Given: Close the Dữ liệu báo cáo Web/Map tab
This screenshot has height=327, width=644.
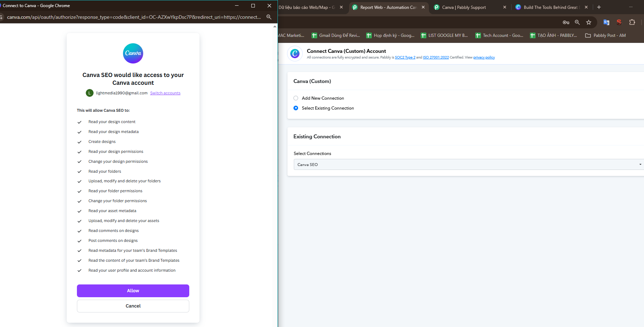Looking at the screenshot, I should [x=341, y=7].
